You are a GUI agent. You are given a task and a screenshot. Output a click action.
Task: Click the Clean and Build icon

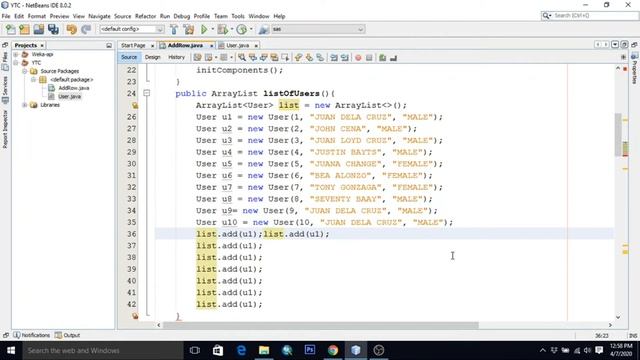pyautogui.click(x=189, y=29)
